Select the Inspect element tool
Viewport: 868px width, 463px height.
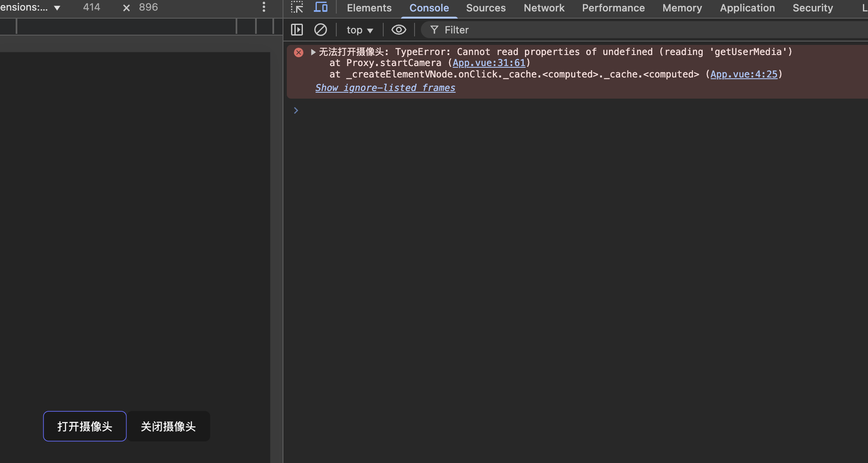point(297,7)
